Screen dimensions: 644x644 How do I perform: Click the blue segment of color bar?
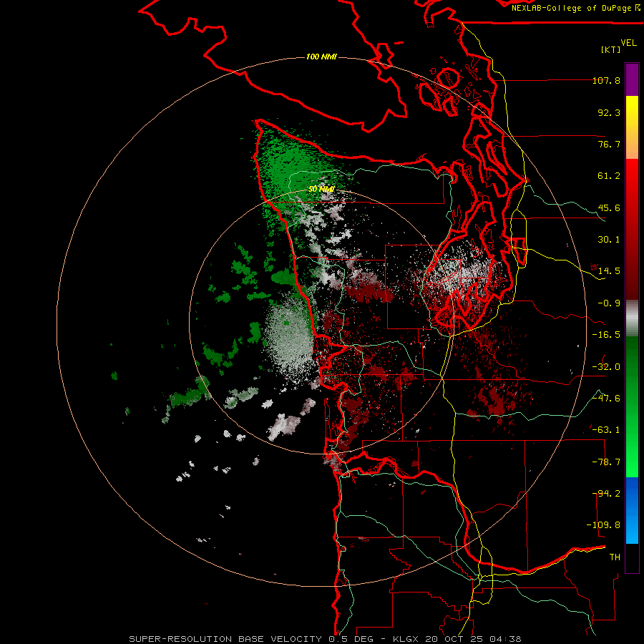[x=632, y=510]
